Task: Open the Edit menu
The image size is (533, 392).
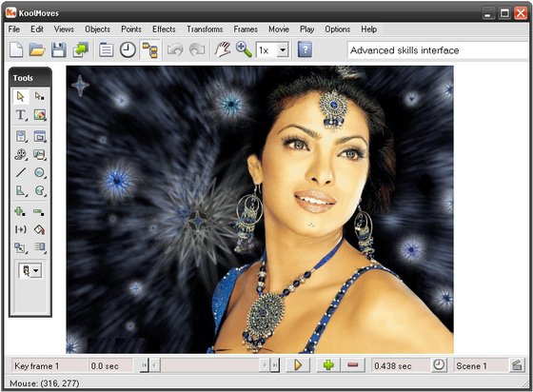Action: [x=37, y=29]
